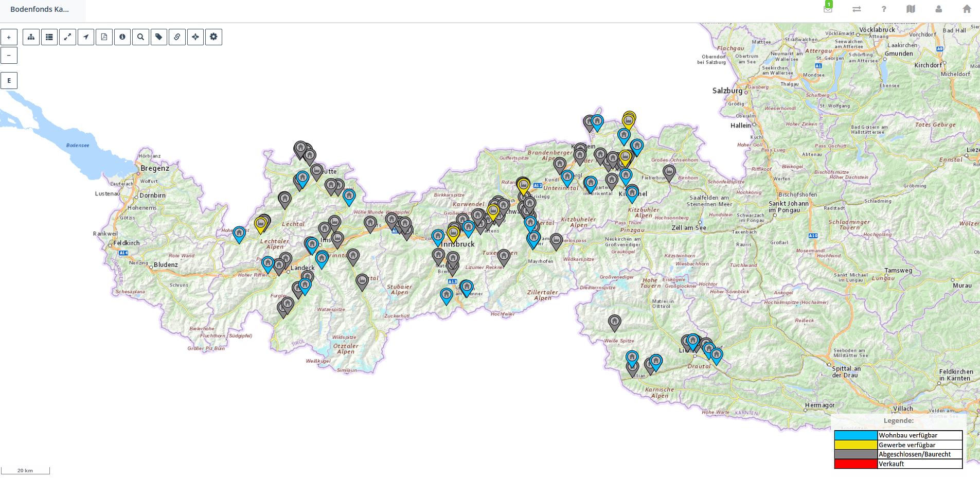Click the blue Wohnbau verfügbar legend swatch
Viewport: 980px width, 479px height.
point(856,435)
